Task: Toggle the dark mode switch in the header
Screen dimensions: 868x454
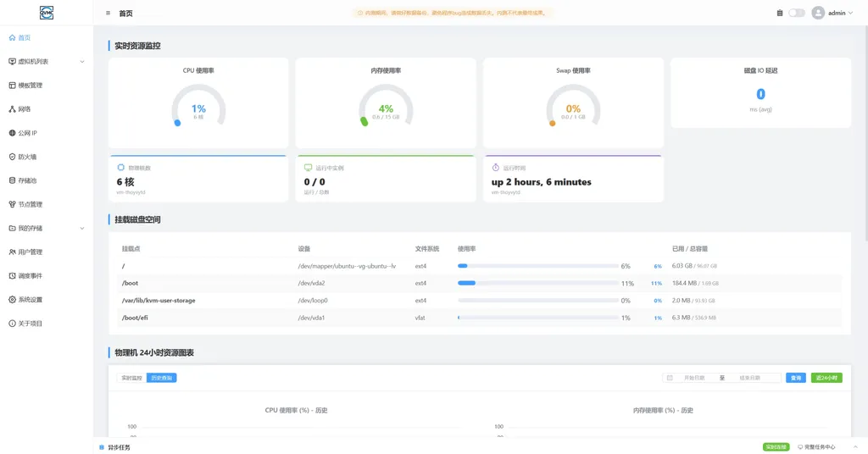Action: [x=797, y=13]
